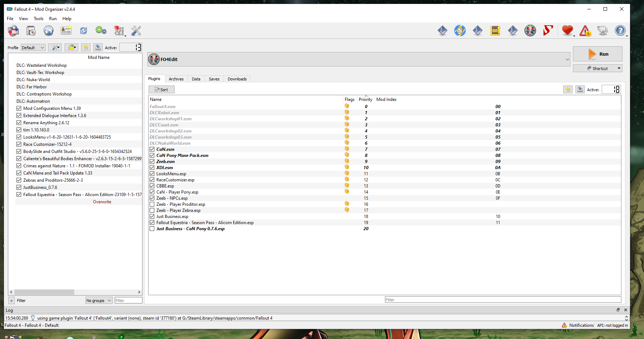
Task: Click the plugin list create backup icon
Action: [x=580, y=89]
